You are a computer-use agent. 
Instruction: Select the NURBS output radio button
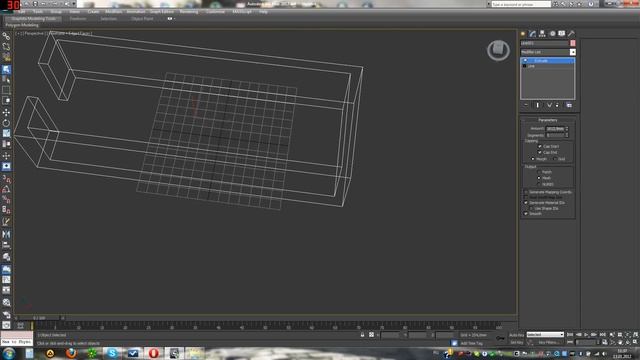point(539,184)
